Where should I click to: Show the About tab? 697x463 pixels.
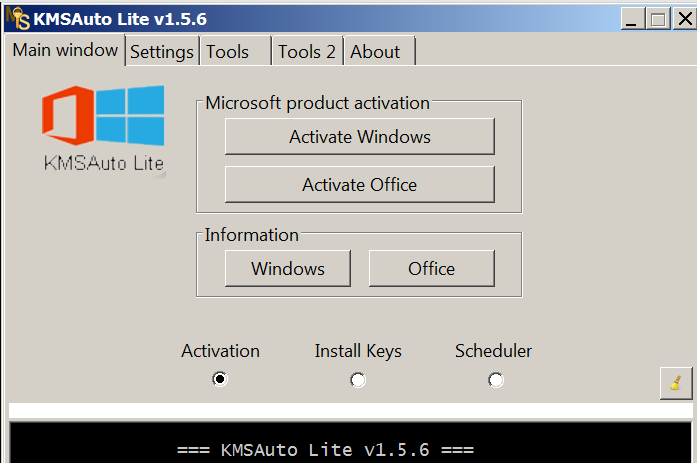point(375,52)
